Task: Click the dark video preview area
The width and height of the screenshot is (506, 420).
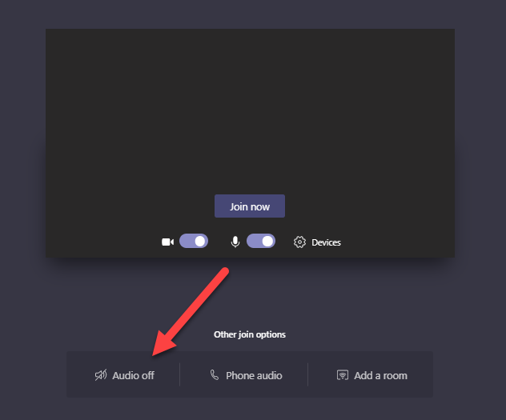Action: tap(250, 110)
